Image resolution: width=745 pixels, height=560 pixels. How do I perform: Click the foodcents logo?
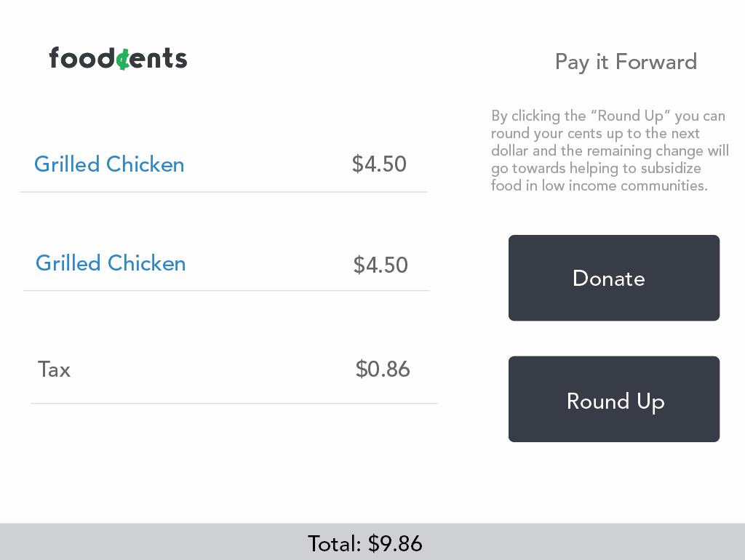[x=119, y=58]
